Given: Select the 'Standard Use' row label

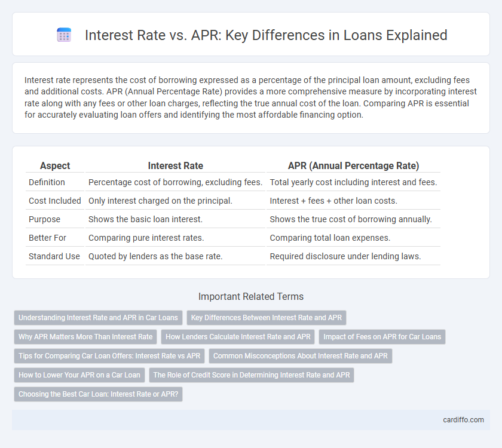Looking at the screenshot, I should (x=54, y=256).
